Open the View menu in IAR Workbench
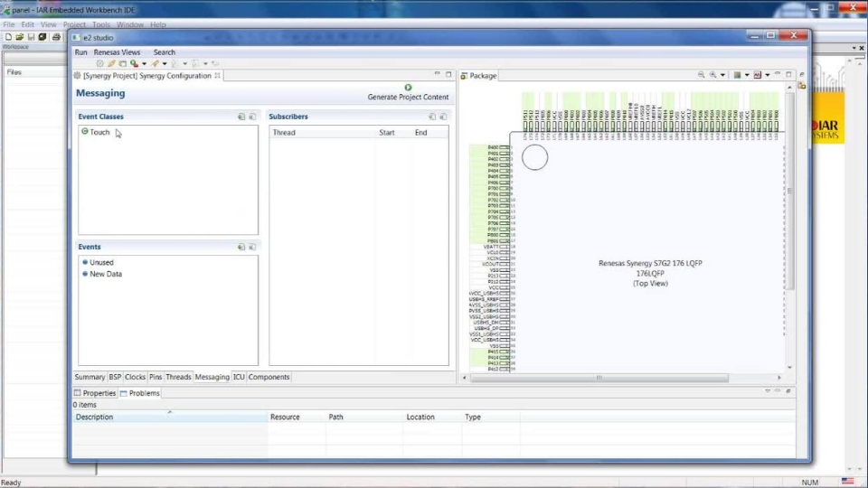868x488 pixels. (x=48, y=24)
